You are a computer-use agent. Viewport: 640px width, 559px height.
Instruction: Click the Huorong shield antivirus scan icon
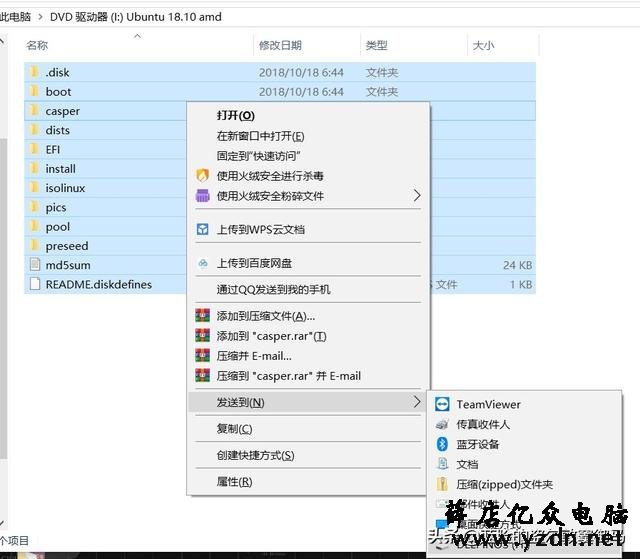click(x=202, y=176)
